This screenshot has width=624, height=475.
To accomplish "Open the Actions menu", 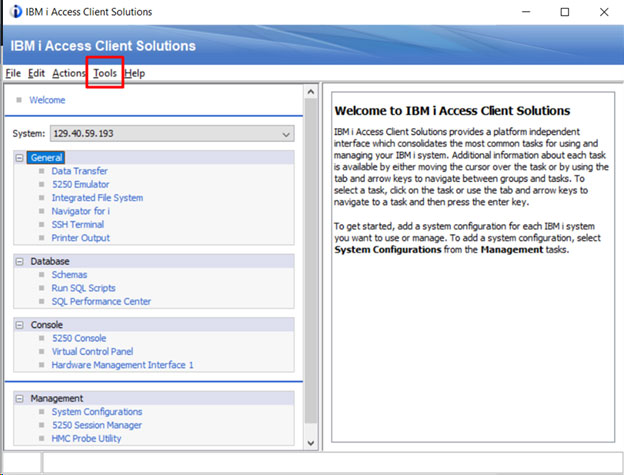I will pyautogui.click(x=69, y=73).
